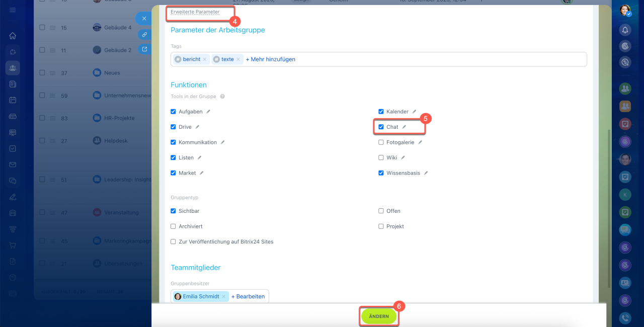Open the panel in a new window icon
Screen dimensions: 644x327
point(144,49)
